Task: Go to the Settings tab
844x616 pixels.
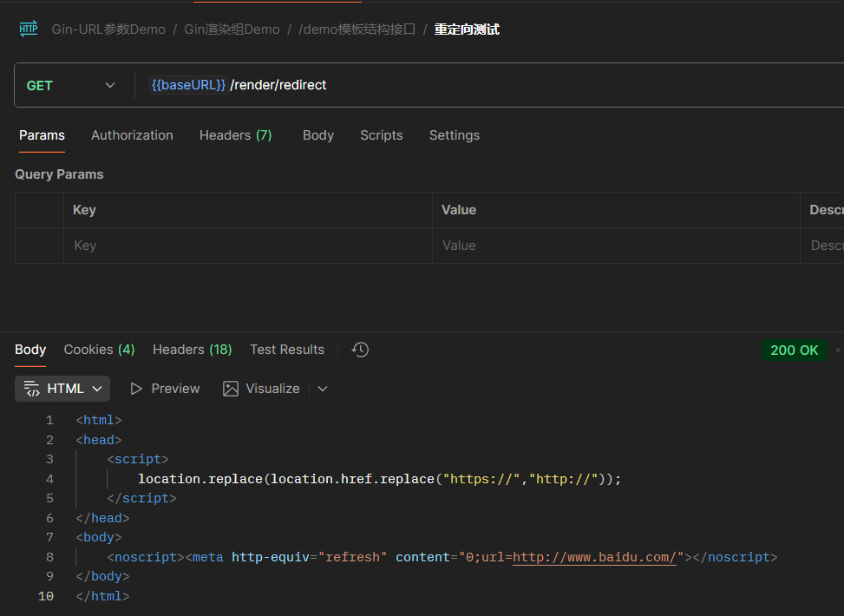Action: [x=454, y=135]
